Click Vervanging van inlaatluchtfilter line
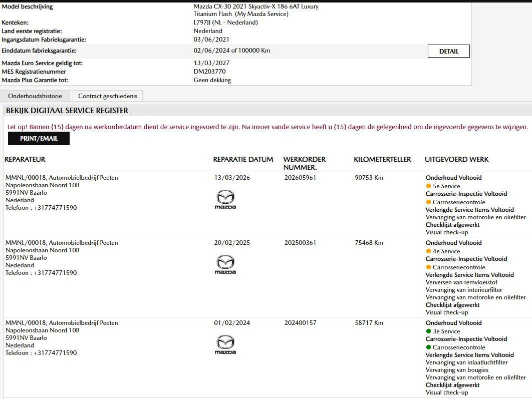This screenshot has height=399, width=532. [x=466, y=362]
